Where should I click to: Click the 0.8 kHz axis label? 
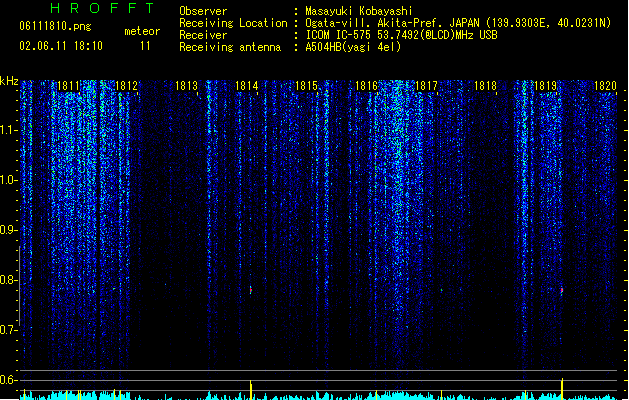8,280
